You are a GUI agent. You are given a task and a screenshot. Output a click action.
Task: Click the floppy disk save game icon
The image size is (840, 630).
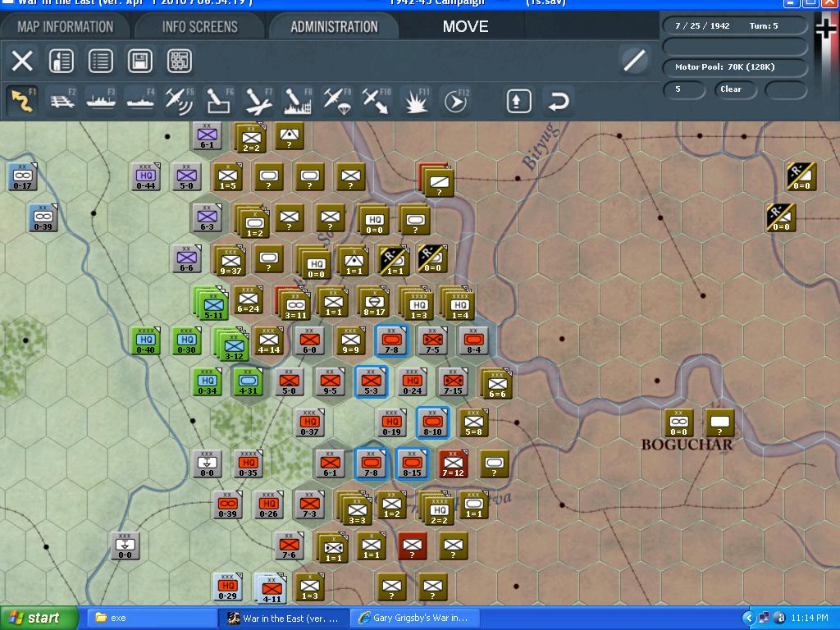[x=139, y=61]
